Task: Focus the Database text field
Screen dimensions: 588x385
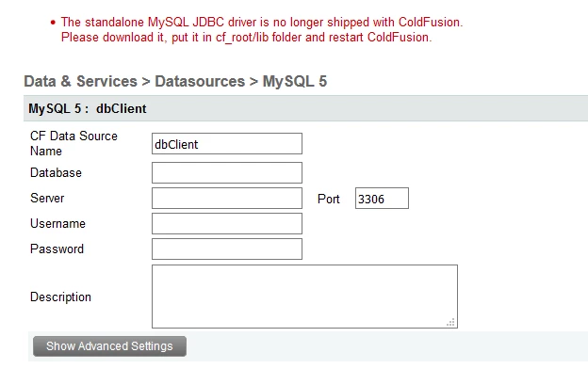Action: coord(227,172)
